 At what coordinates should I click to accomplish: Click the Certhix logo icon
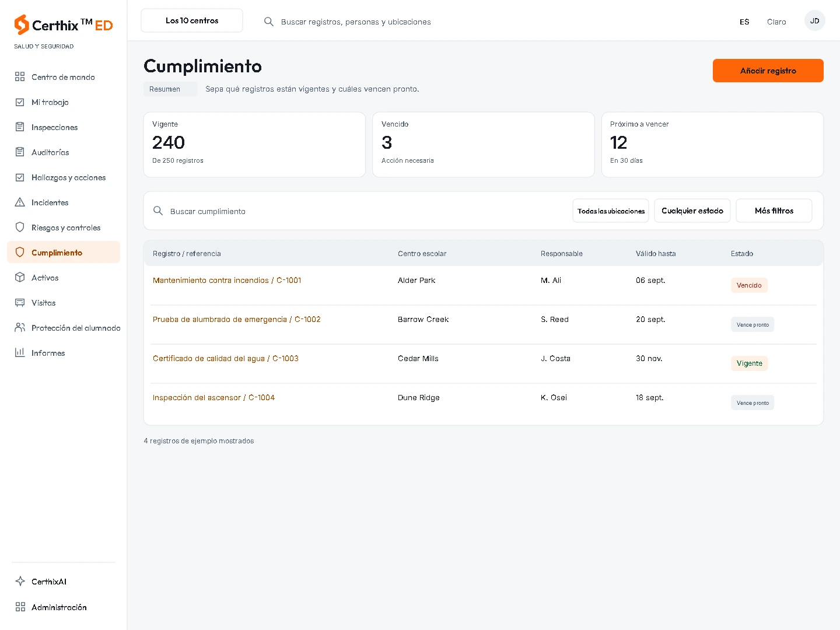click(x=22, y=24)
